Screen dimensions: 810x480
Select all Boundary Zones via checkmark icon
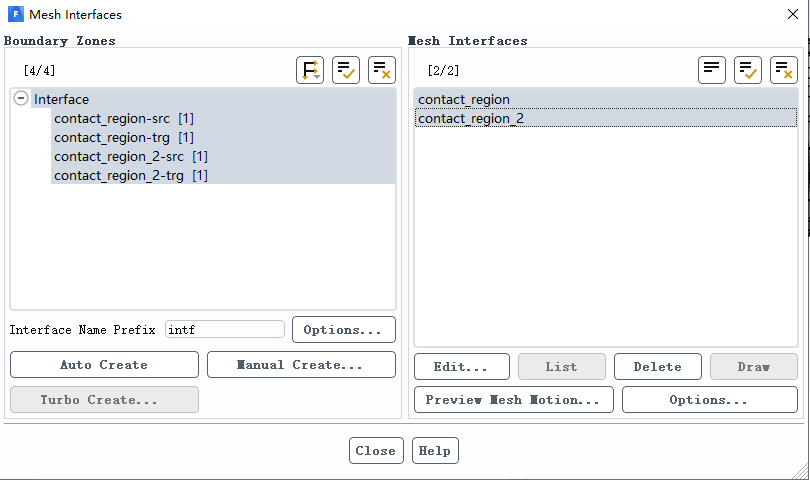346,70
